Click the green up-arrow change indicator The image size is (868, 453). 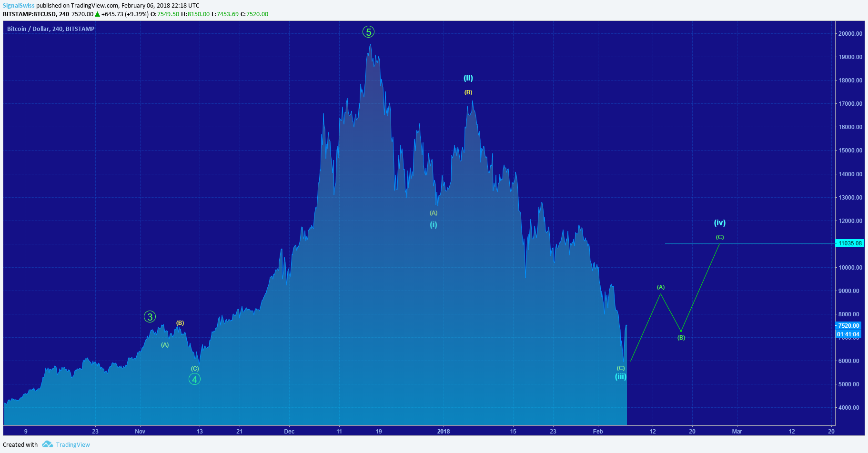coord(97,14)
